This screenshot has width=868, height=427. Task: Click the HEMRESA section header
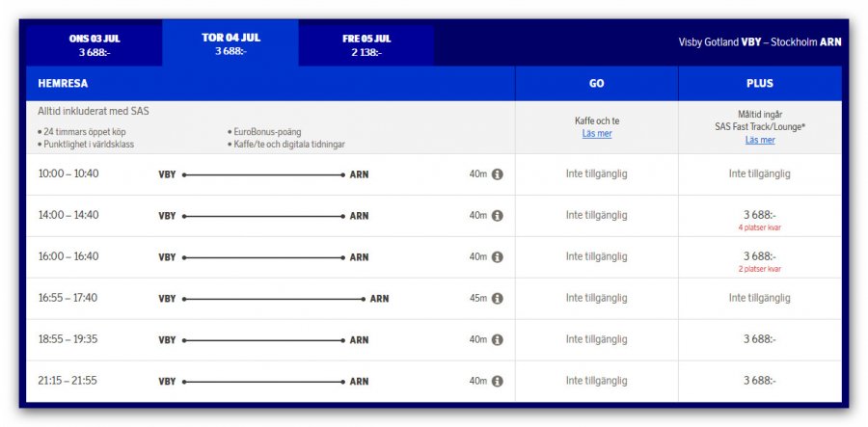click(64, 84)
